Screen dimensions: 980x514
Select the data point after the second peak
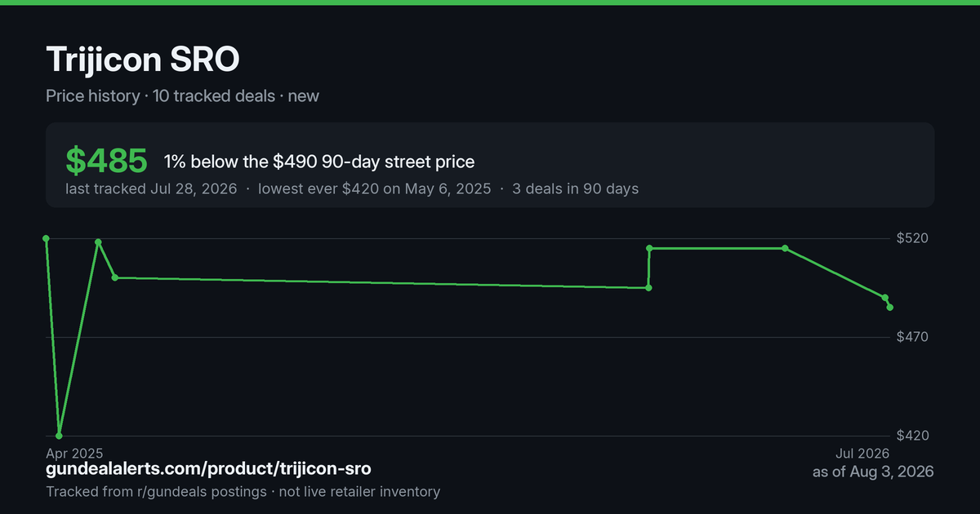[114, 277]
